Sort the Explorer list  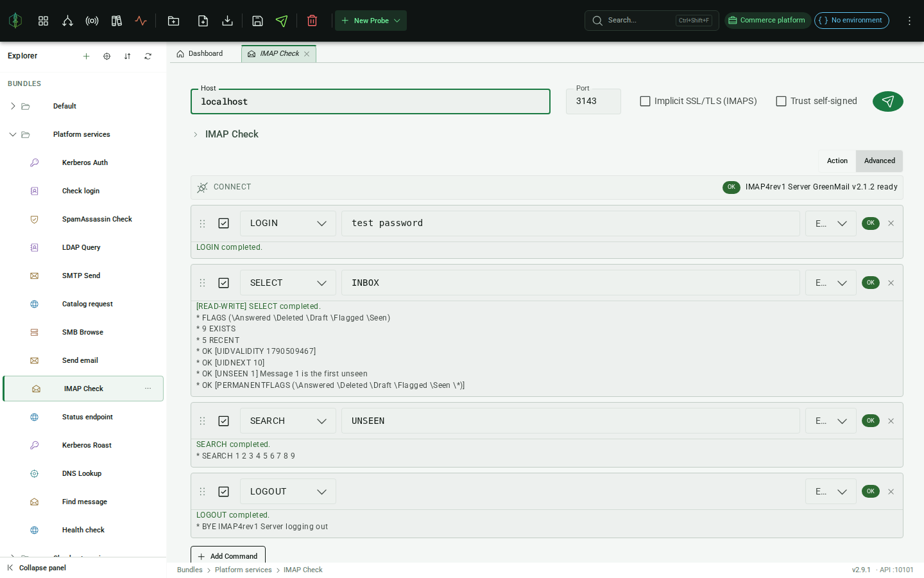127,57
